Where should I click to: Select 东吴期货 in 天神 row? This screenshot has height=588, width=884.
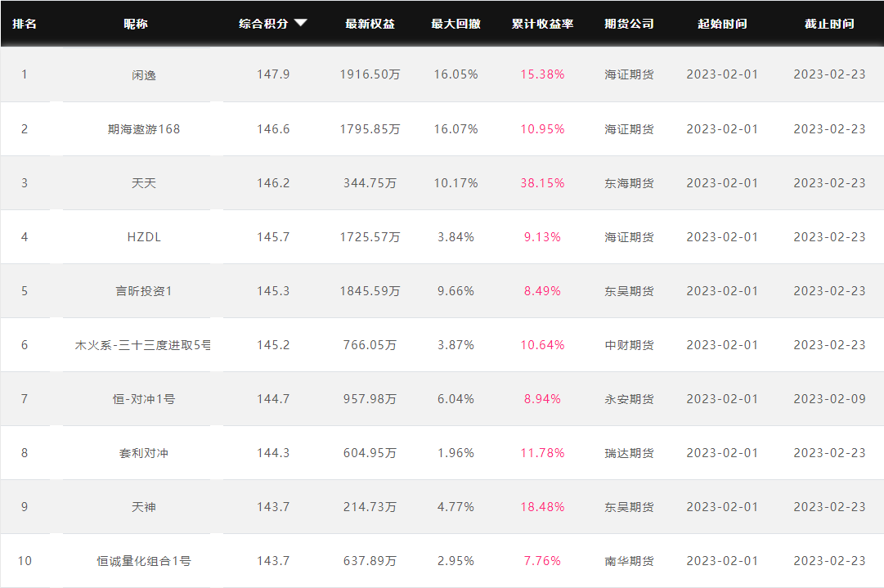[x=629, y=507]
